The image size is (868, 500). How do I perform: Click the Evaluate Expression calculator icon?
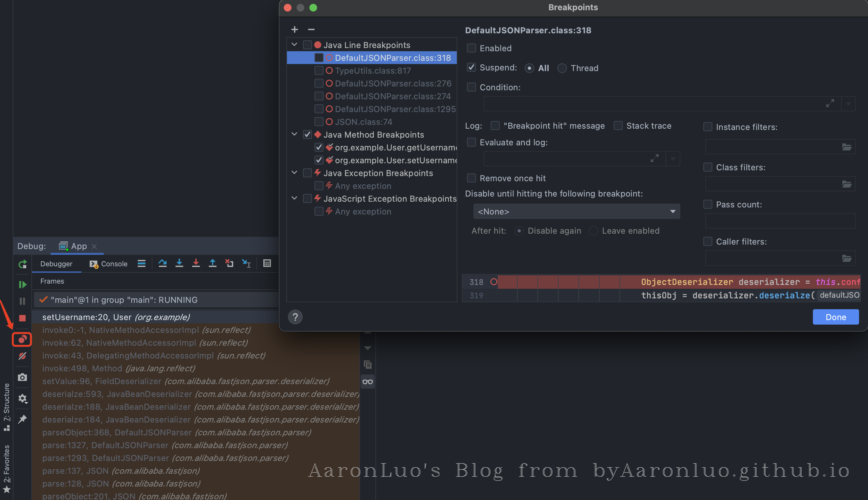[x=267, y=263]
